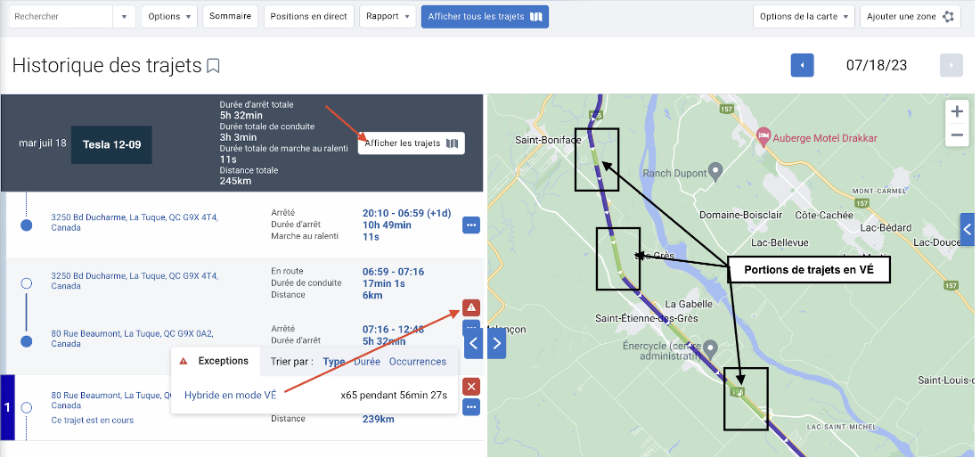
Task: Open Options de la carte dropdown
Action: click(x=804, y=17)
